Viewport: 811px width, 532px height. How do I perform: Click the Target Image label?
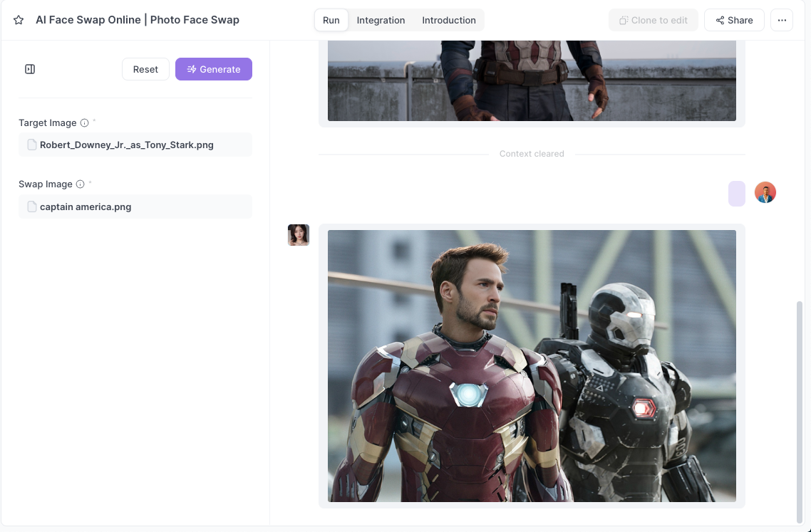(48, 123)
